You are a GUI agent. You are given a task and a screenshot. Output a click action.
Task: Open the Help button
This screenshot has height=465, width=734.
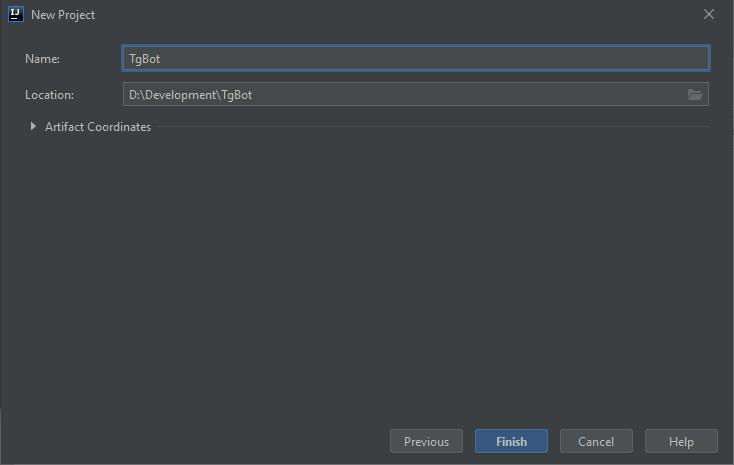tap(681, 441)
